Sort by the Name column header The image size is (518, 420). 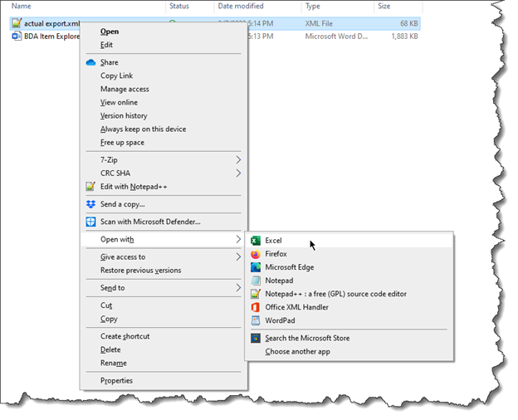21,6
